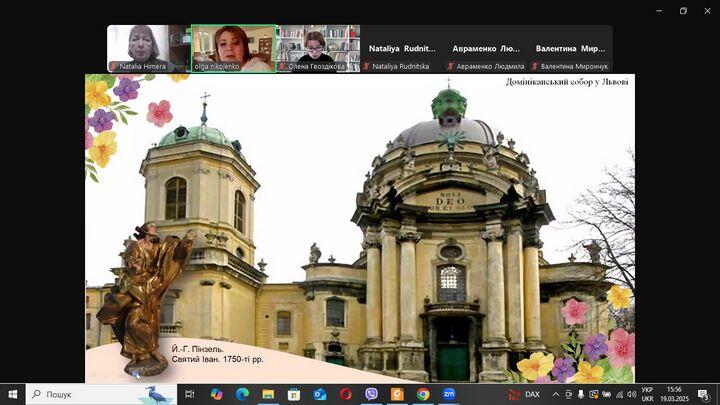
Task: Click the muted mic icon beside Авраменко Людмила
Action: point(450,66)
